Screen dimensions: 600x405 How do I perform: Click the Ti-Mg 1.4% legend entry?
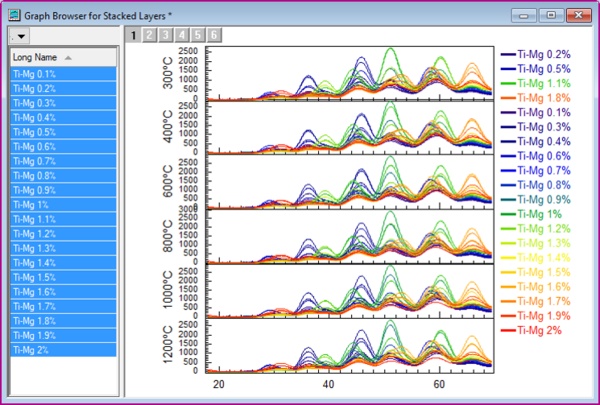click(536, 258)
